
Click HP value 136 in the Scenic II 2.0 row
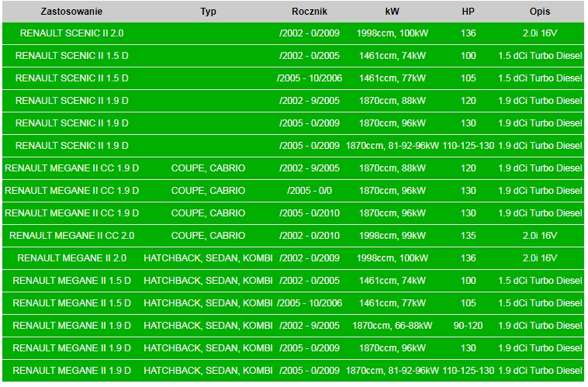click(468, 33)
